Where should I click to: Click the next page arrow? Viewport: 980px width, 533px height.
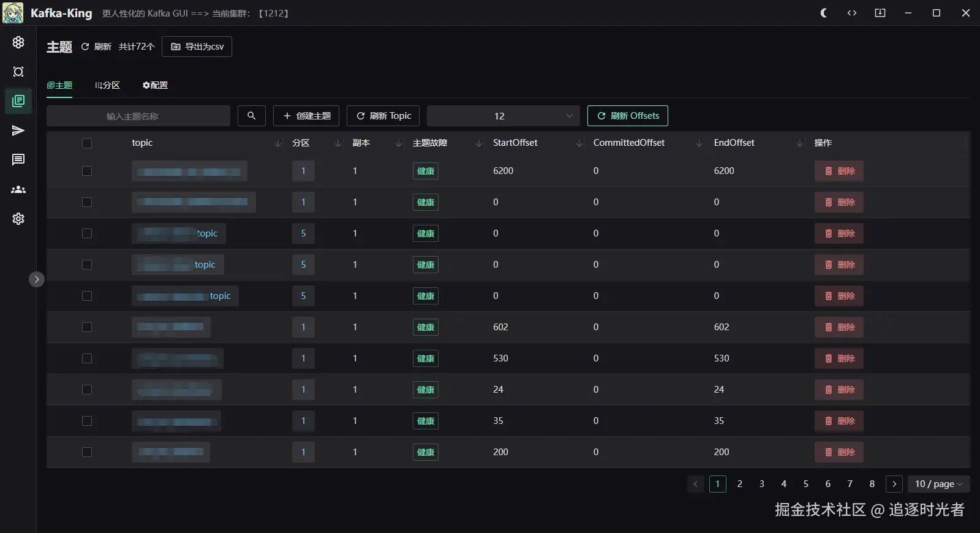pyautogui.click(x=894, y=484)
